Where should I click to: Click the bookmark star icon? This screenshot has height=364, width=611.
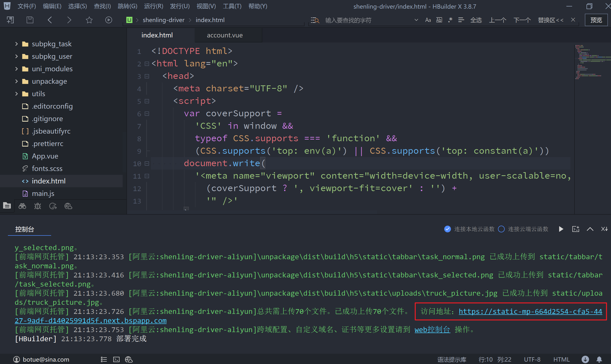89,20
